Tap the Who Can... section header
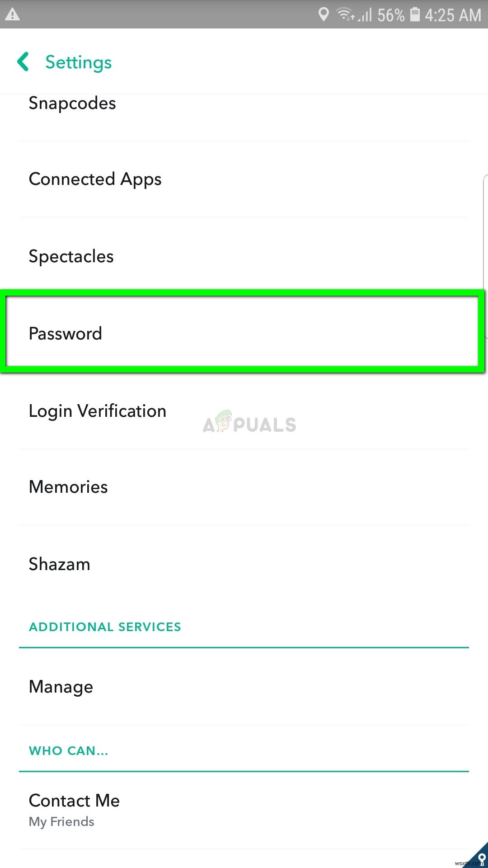The height and width of the screenshot is (868, 488). pos(68,751)
